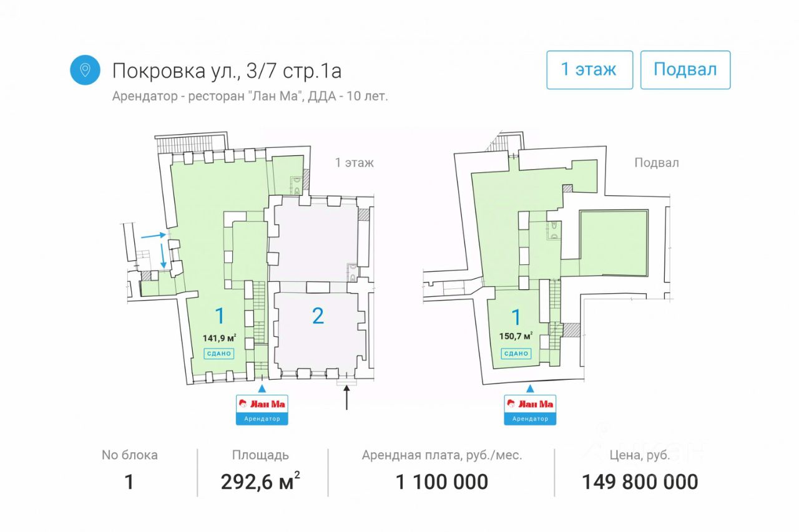
Task: Click the total area 292,6 м² value
Action: coord(261,481)
